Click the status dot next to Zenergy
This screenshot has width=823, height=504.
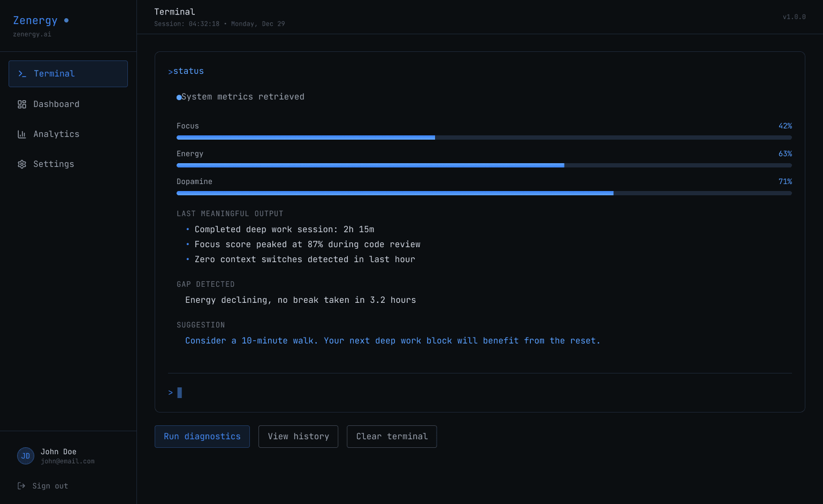pyautogui.click(x=66, y=20)
